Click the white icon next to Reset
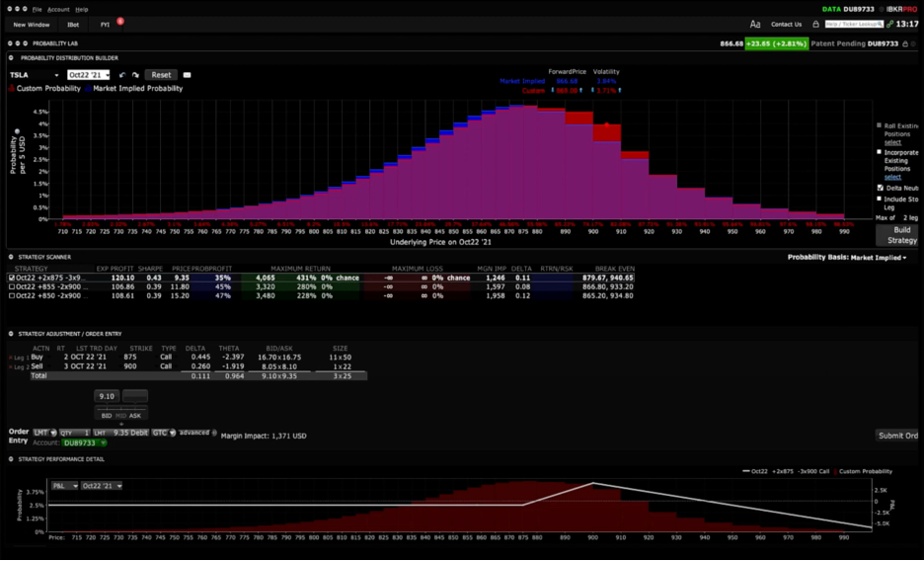The image size is (924, 561). 187,75
